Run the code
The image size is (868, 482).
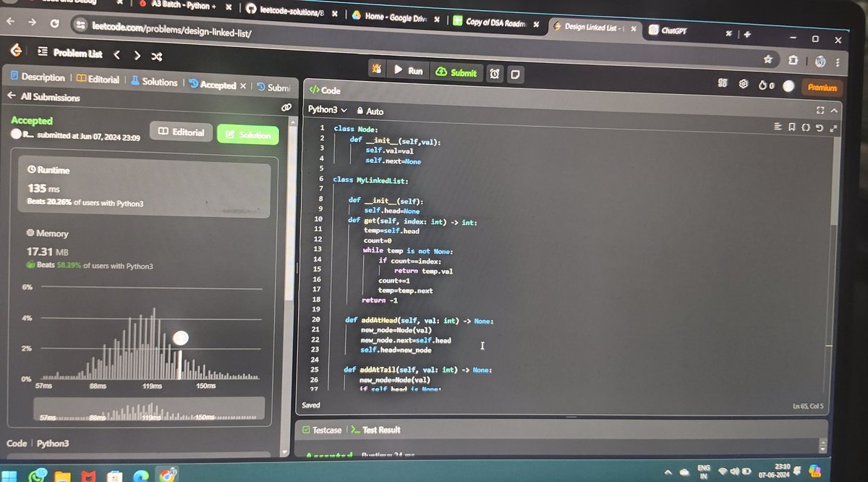coord(409,71)
